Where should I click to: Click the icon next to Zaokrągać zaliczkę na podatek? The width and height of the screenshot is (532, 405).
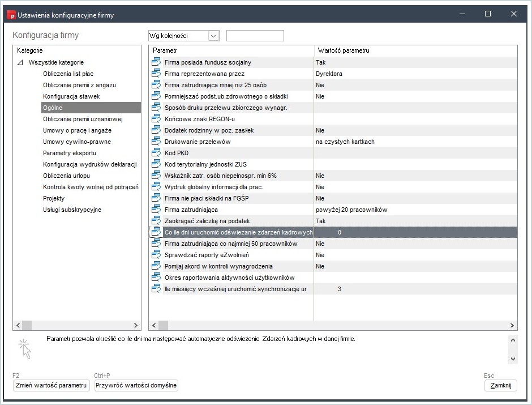tap(156, 221)
